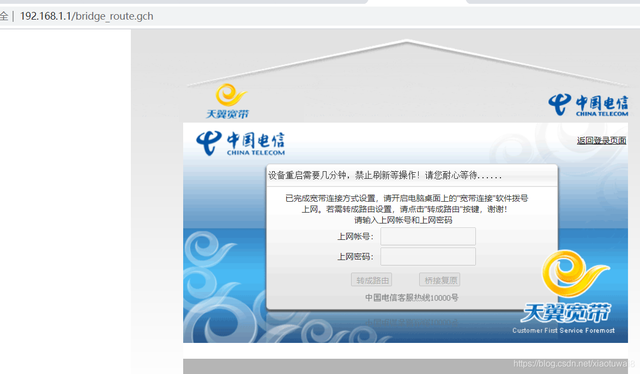640x374 pixels.
Task: Click the China Telecom logo in blue panel
Action: point(240,143)
